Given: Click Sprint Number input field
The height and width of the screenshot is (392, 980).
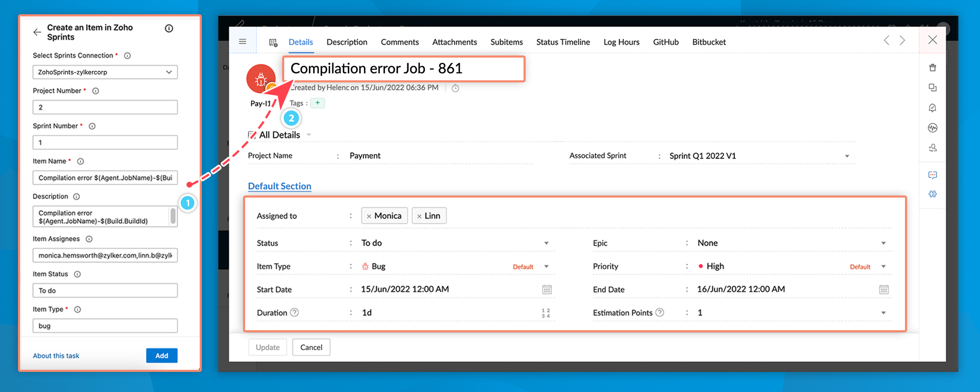Looking at the screenshot, I should pyautogui.click(x=105, y=143).
